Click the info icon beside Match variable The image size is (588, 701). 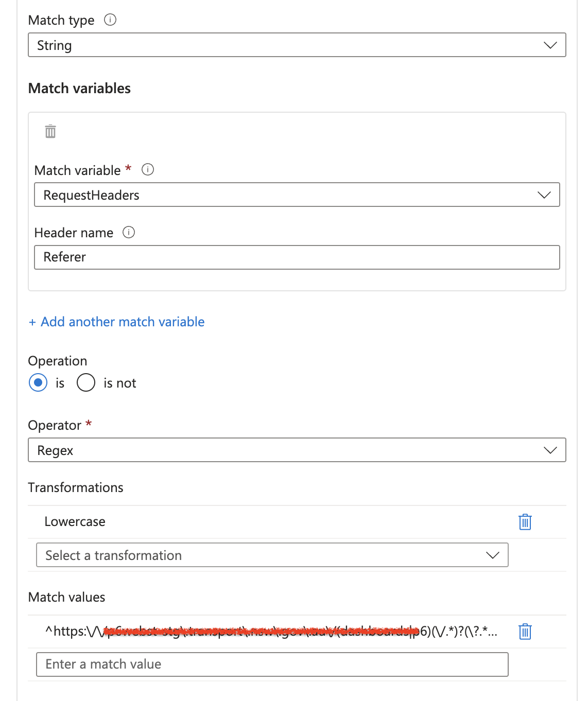[148, 170]
